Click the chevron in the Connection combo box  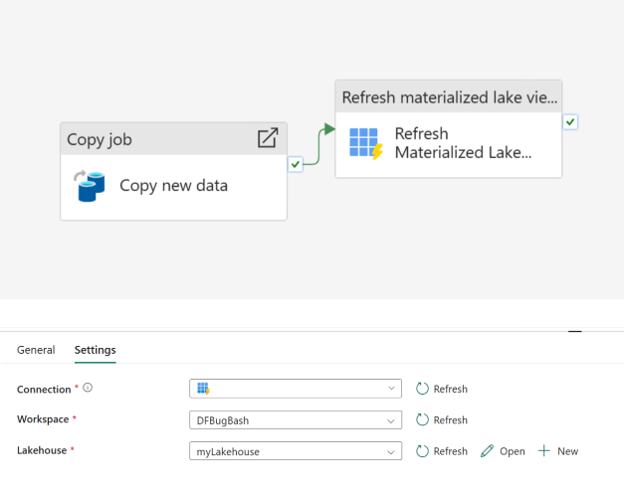[x=391, y=388]
